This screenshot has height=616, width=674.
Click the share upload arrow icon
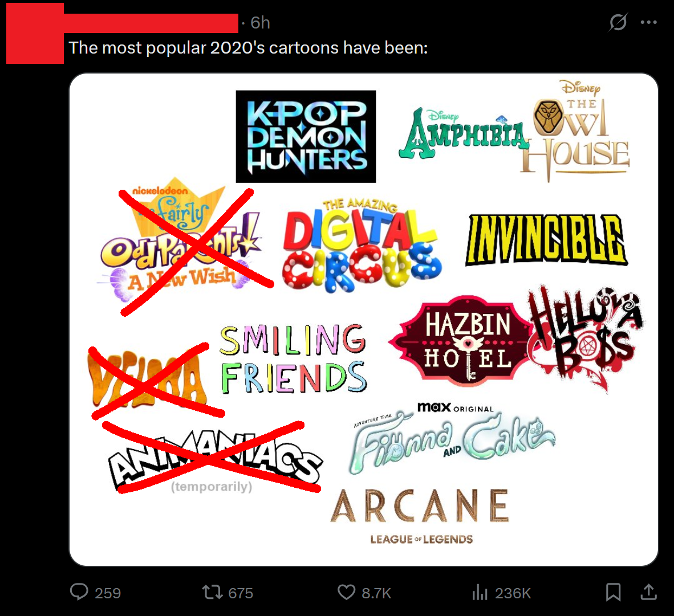tap(649, 592)
